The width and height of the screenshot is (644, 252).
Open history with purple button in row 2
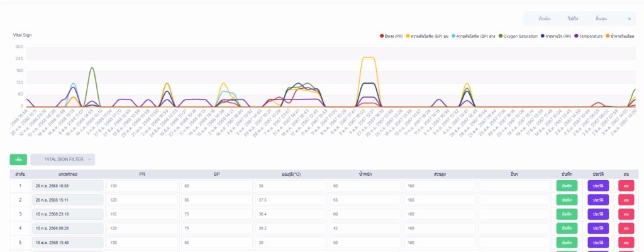click(597, 200)
